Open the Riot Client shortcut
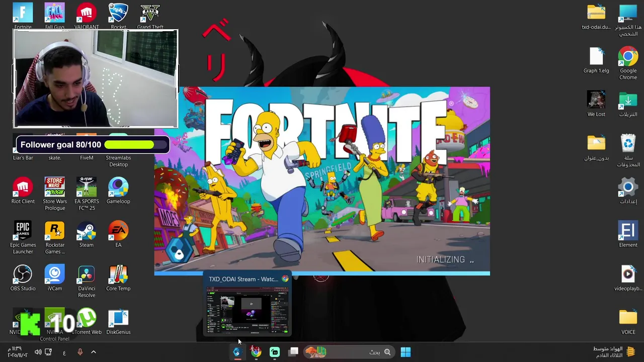 pos(23,191)
